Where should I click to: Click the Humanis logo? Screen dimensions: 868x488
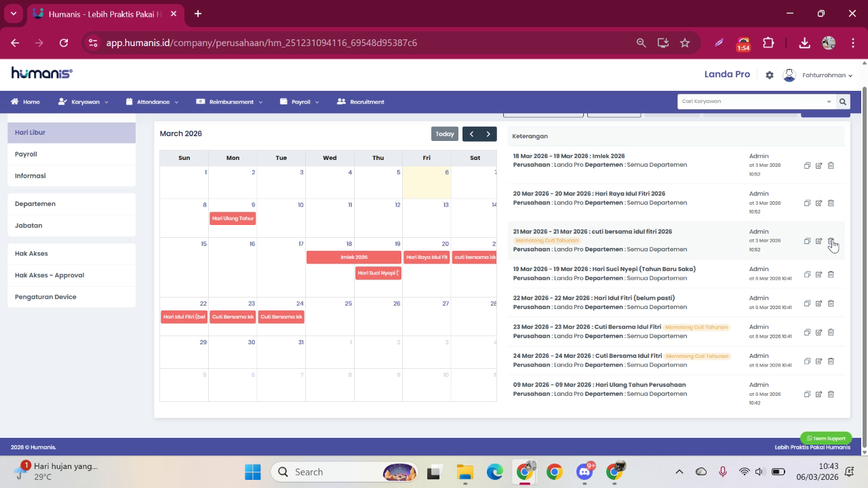point(42,73)
